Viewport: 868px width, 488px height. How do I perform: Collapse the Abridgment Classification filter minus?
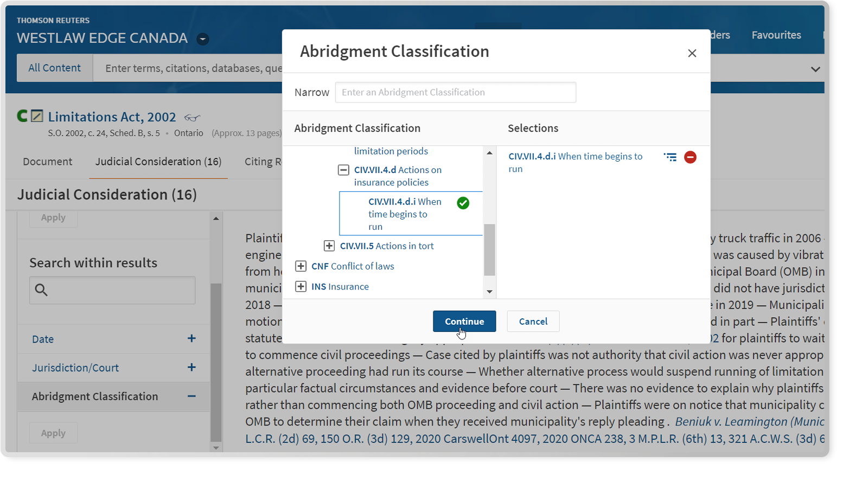click(192, 396)
